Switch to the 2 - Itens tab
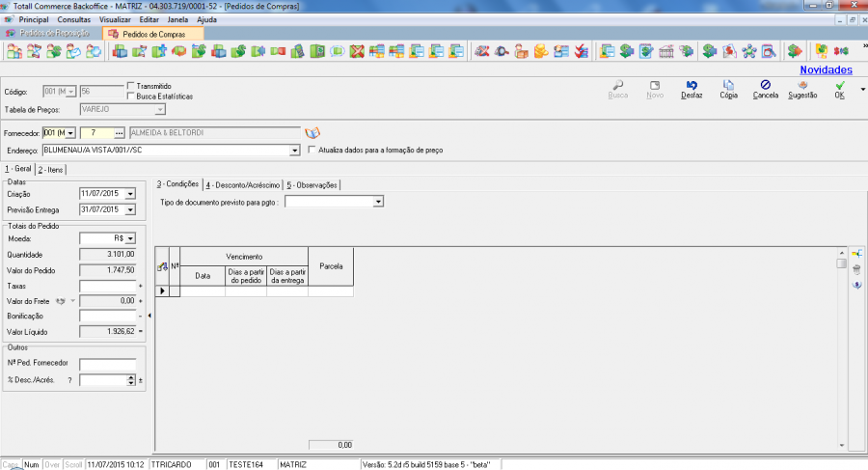Screen dimensions: 868x470 (53, 169)
